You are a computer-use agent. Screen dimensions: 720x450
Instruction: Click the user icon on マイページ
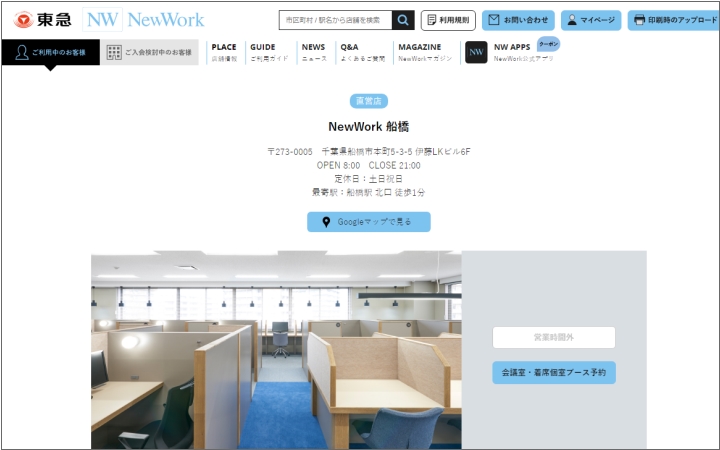[572, 20]
